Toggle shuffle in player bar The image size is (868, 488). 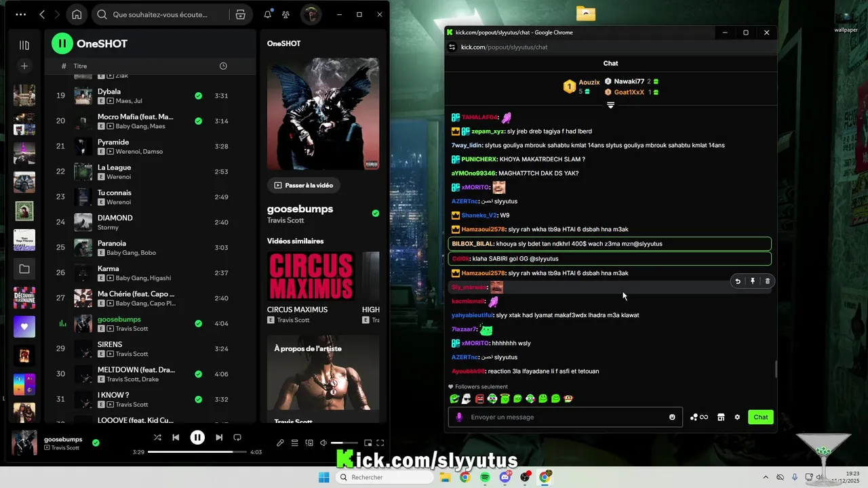(x=157, y=437)
